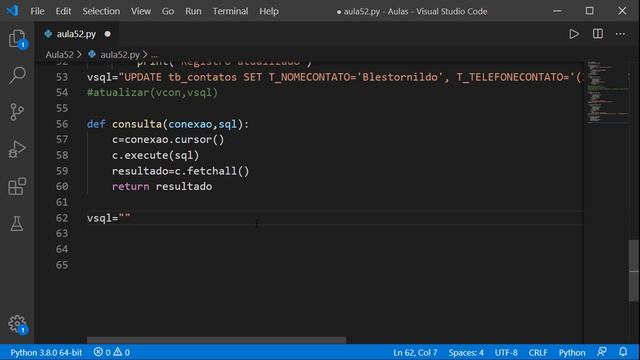Open the Search view in activity bar
Screen dimensions: 640x360
(x=17, y=75)
